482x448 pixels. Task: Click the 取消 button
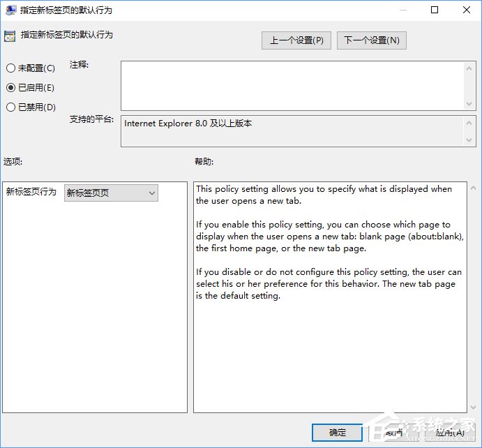394,433
